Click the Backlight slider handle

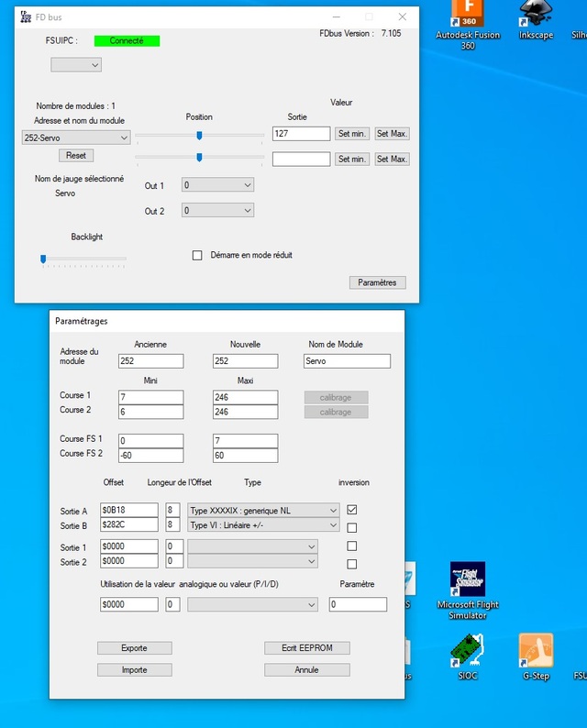tap(43, 259)
